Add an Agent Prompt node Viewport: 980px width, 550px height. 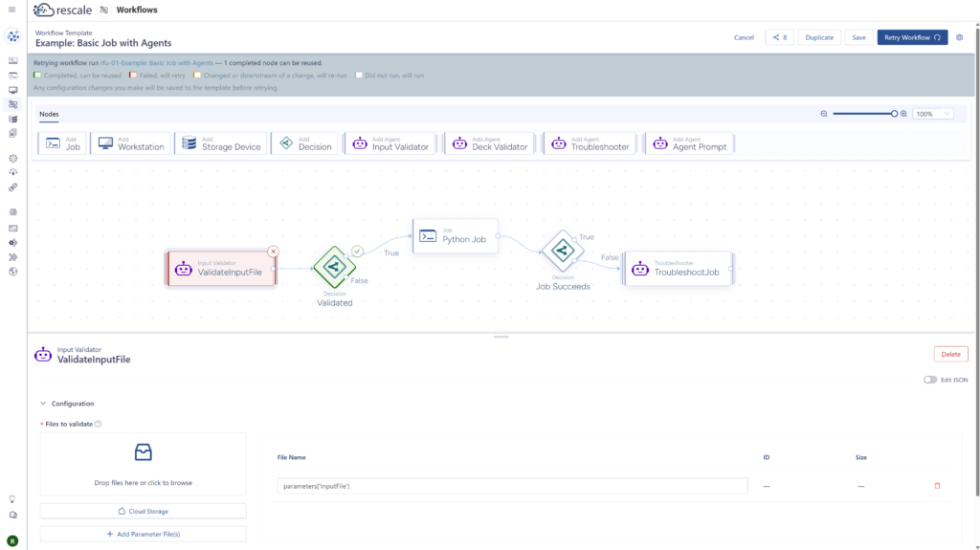(x=689, y=143)
